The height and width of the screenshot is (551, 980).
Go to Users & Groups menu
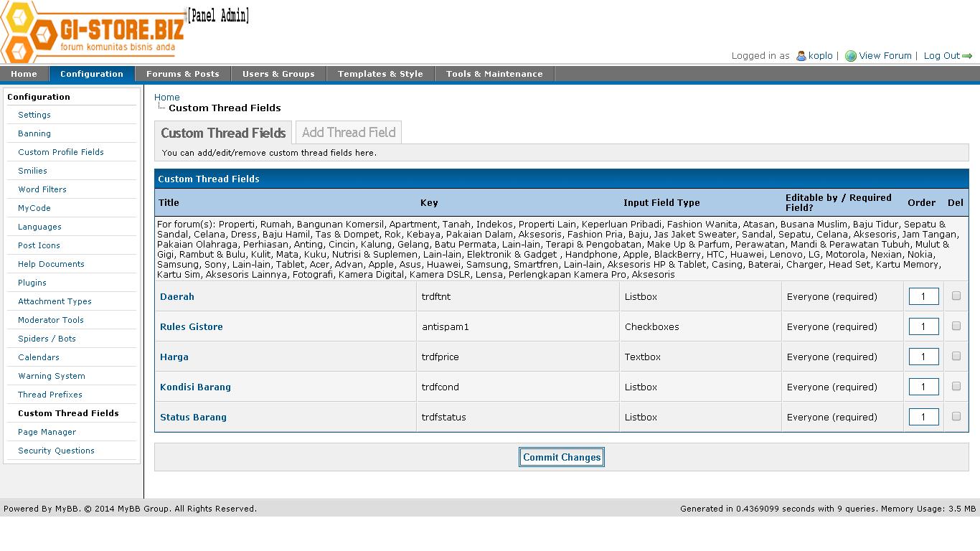tap(278, 74)
